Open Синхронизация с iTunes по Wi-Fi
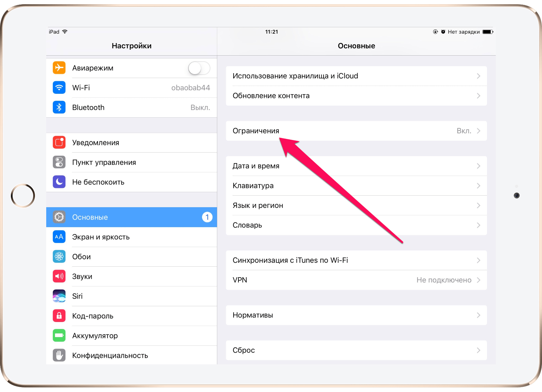This screenshot has width=542, height=392. point(356,260)
